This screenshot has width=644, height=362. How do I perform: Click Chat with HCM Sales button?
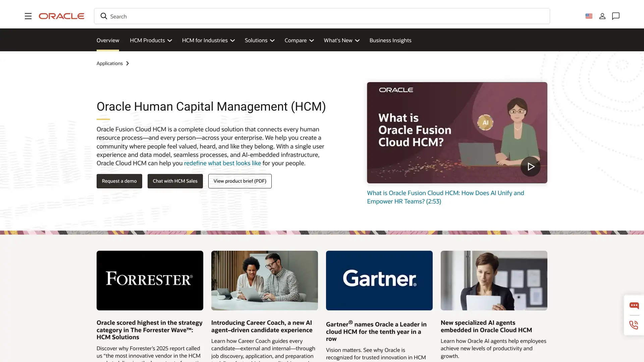(175, 181)
